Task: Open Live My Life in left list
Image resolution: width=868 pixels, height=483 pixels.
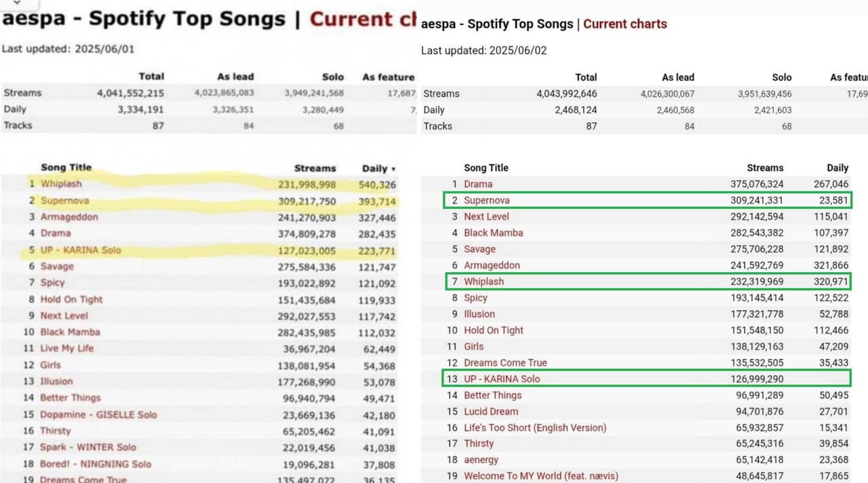Action: pyautogui.click(x=67, y=348)
